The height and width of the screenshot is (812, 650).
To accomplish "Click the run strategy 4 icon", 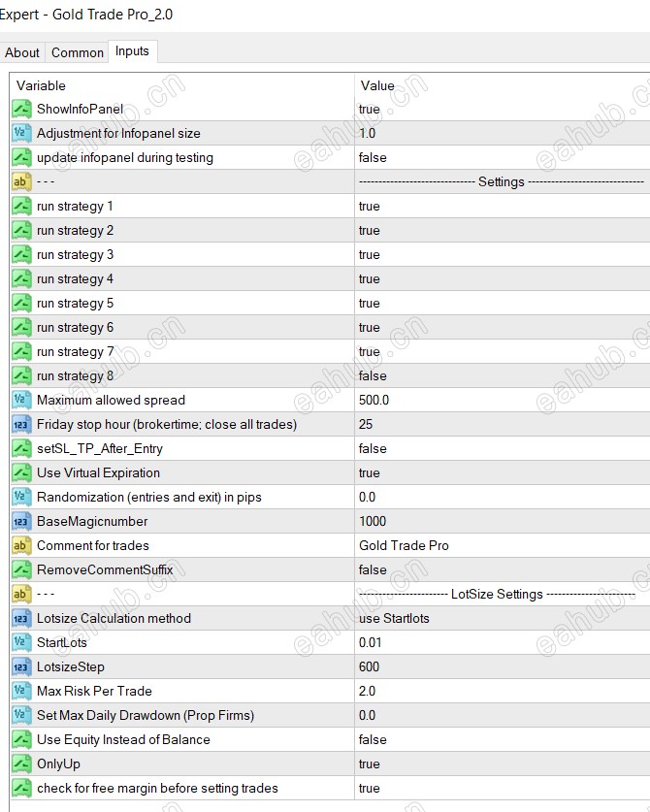I will pyautogui.click(x=21, y=279).
